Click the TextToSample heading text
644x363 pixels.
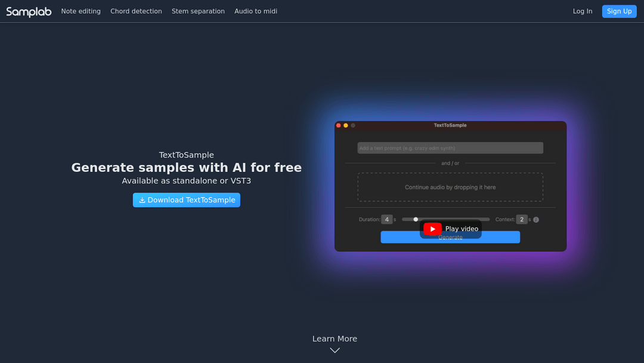point(187,155)
